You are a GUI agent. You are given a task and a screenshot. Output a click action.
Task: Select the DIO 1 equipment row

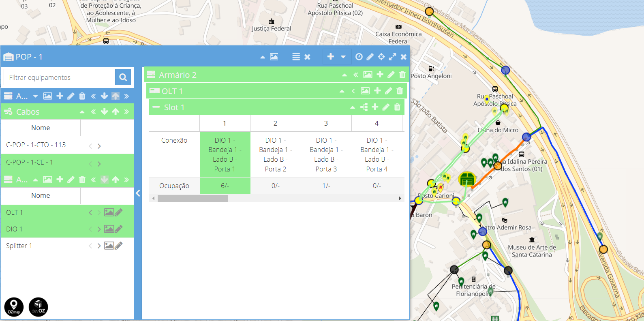pos(67,229)
